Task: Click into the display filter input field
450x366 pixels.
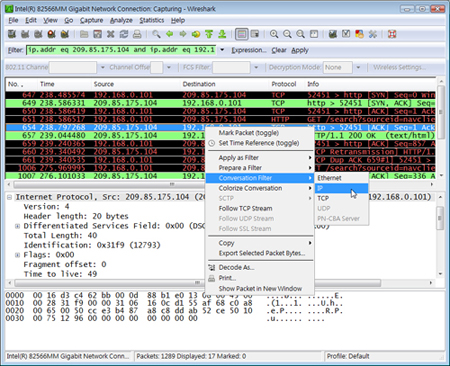Action: tap(121, 50)
